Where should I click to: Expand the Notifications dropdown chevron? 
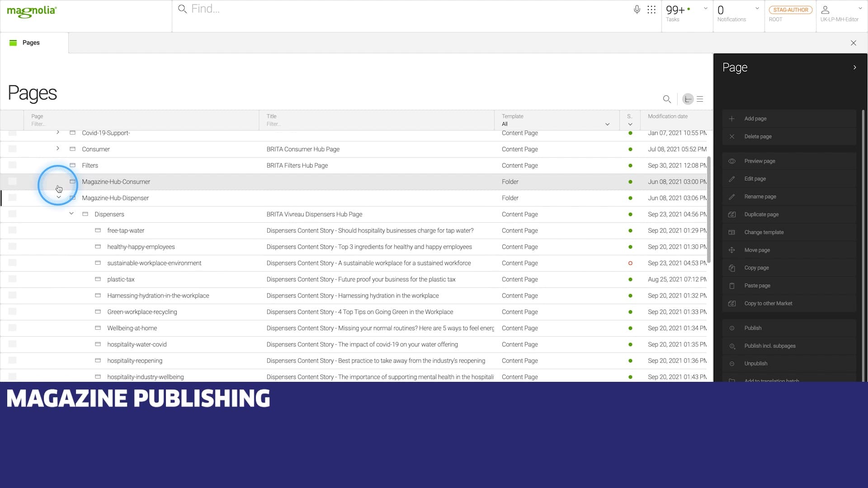(x=757, y=9)
